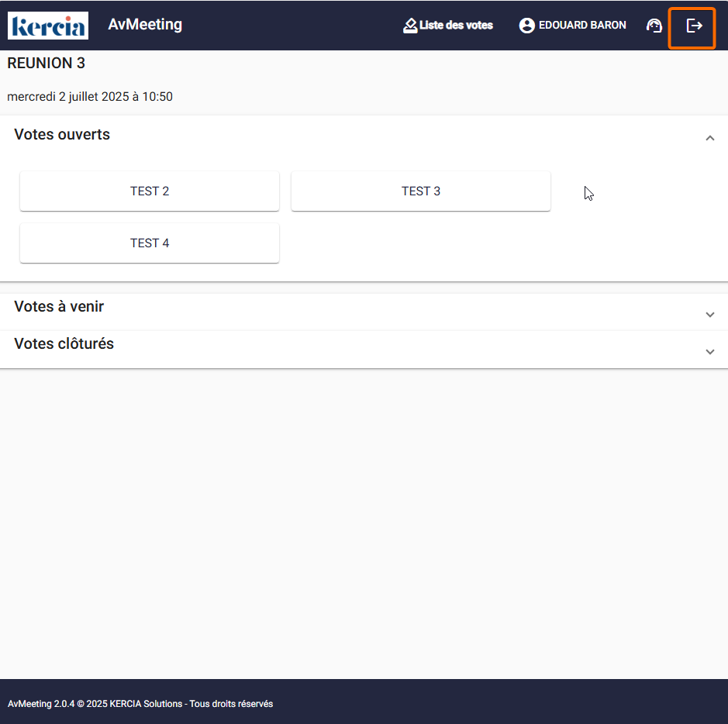The image size is (728, 724).
Task: Open the Liste des votes page
Action: 456,25
